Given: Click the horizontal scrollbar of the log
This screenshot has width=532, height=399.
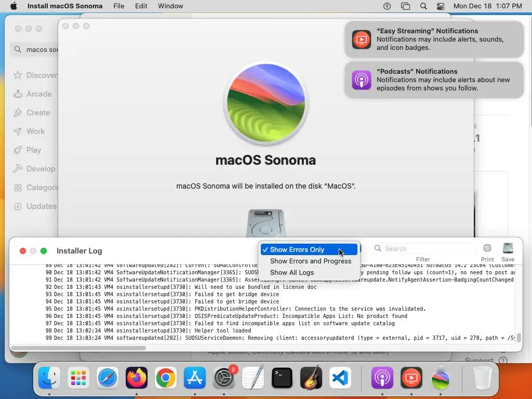Looking at the screenshot, I should tap(79, 348).
